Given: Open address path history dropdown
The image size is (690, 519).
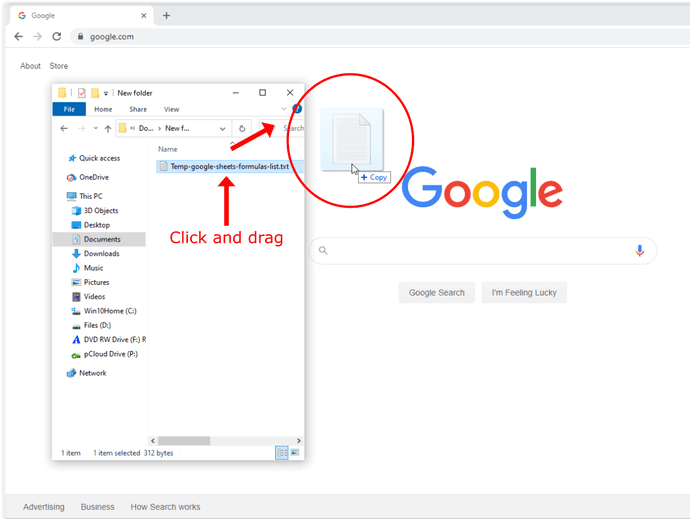Looking at the screenshot, I should click(x=223, y=129).
